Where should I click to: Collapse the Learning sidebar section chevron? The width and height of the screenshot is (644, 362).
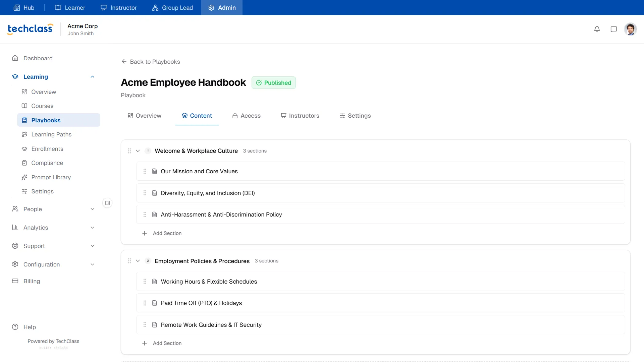93,77
